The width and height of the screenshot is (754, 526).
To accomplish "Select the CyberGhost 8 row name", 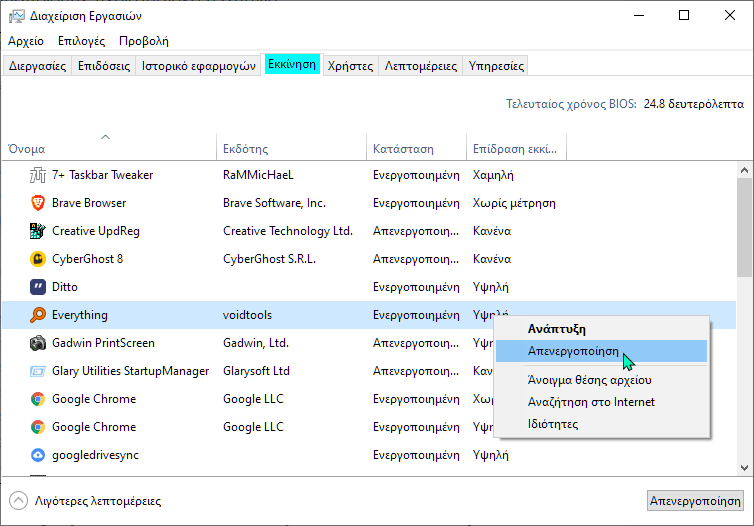I will coord(88,259).
